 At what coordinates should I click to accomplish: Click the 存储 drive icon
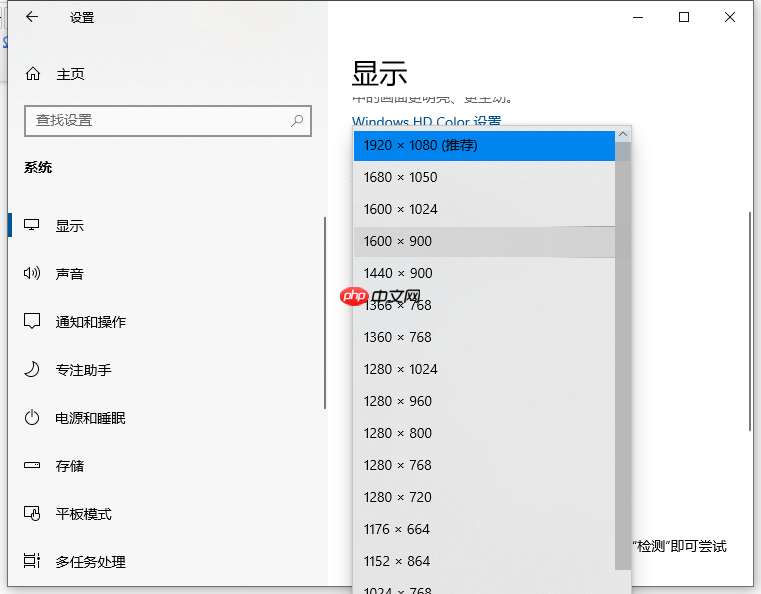point(32,465)
